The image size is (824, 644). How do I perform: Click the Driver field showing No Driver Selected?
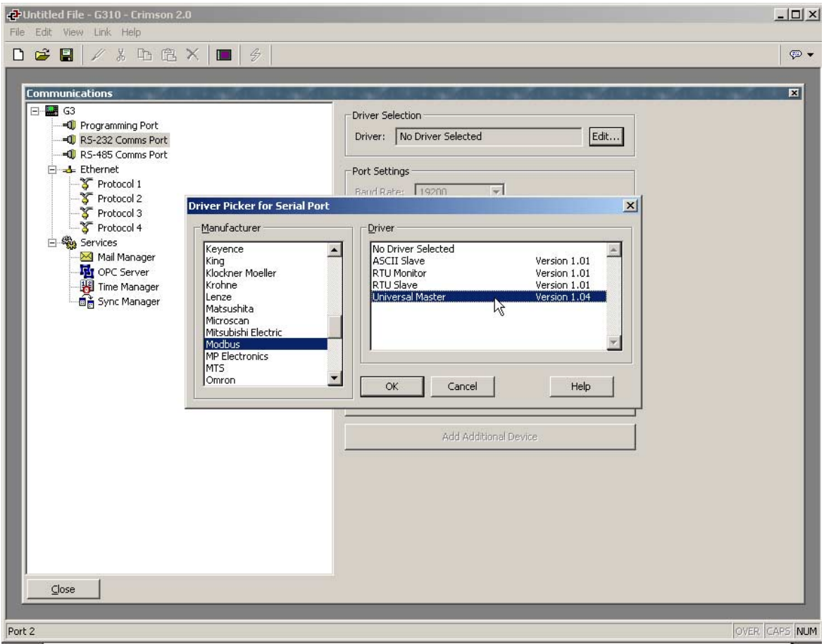[x=488, y=137]
